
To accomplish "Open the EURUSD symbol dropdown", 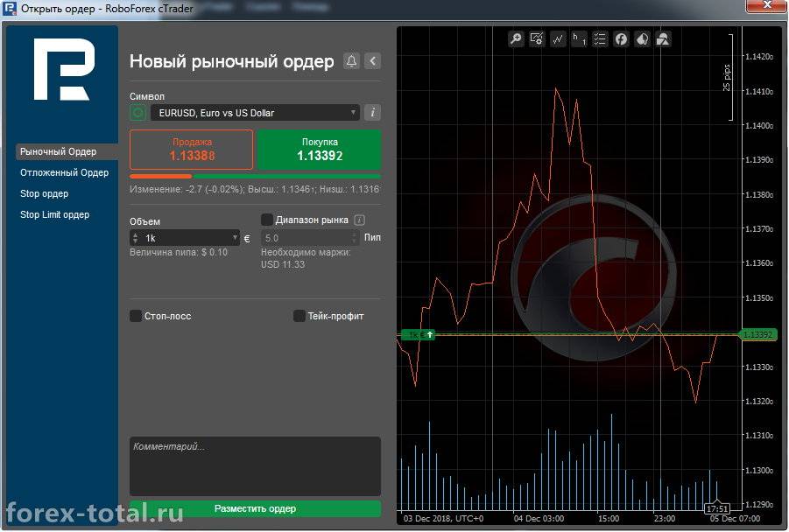I will pyautogui.click(x=255, y=113).
